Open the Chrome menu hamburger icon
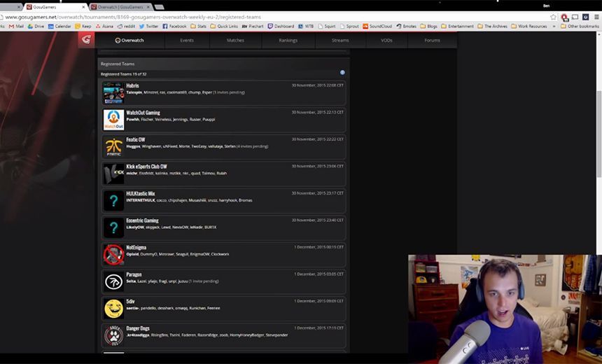Screen dimensions: 602x364 point(596,17)
